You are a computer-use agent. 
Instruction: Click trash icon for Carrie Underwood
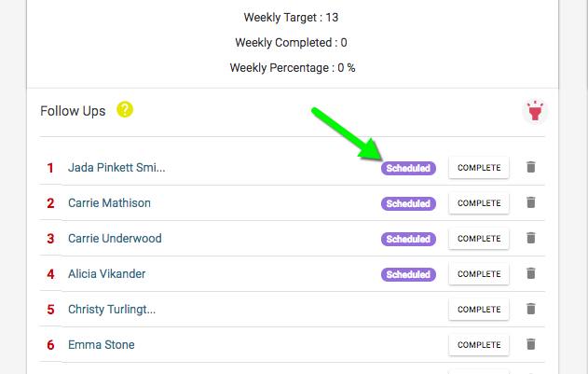pos(531,239)
